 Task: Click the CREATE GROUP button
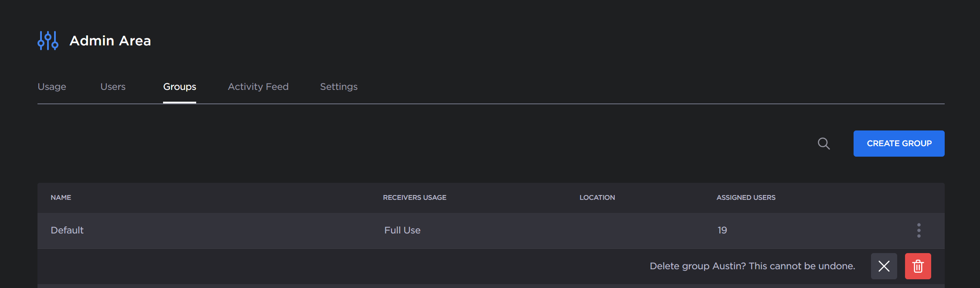[x=899, y=143]
